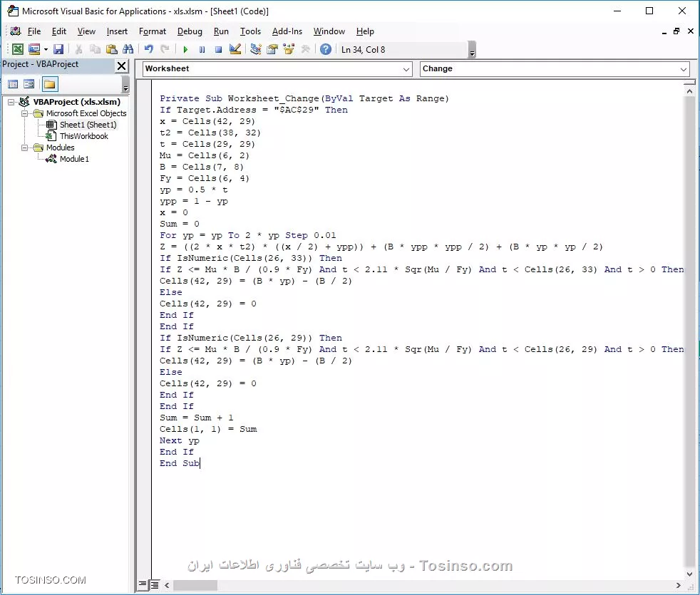Screen dimensions: 700x595
Task: Click the View Microsoft Excel toolbar icon
Action: [18, 49]
